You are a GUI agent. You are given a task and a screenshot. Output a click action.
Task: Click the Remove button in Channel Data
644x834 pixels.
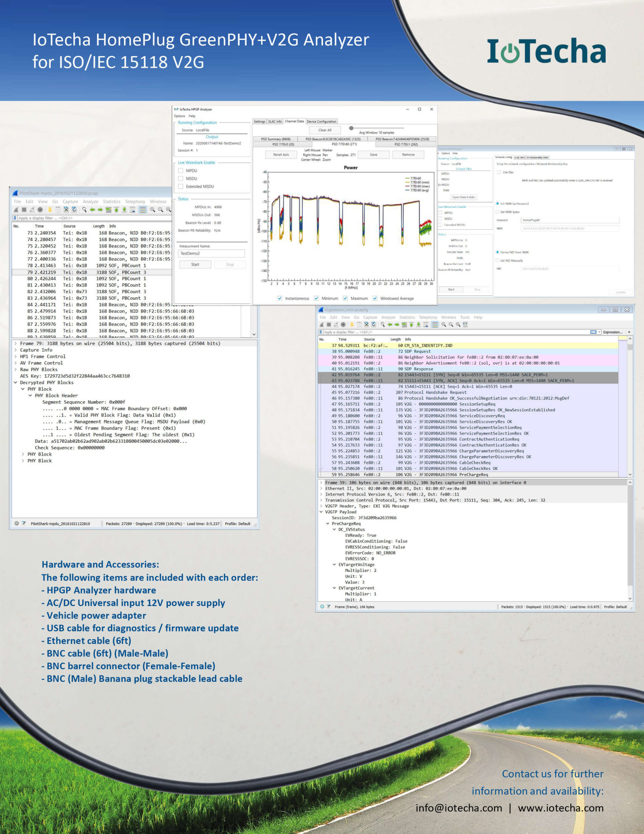(408, 155)
